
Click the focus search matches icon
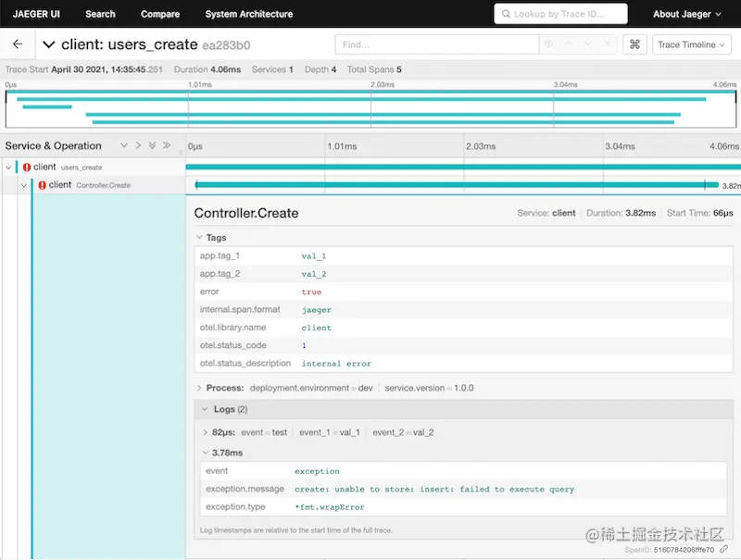[548, 44]
